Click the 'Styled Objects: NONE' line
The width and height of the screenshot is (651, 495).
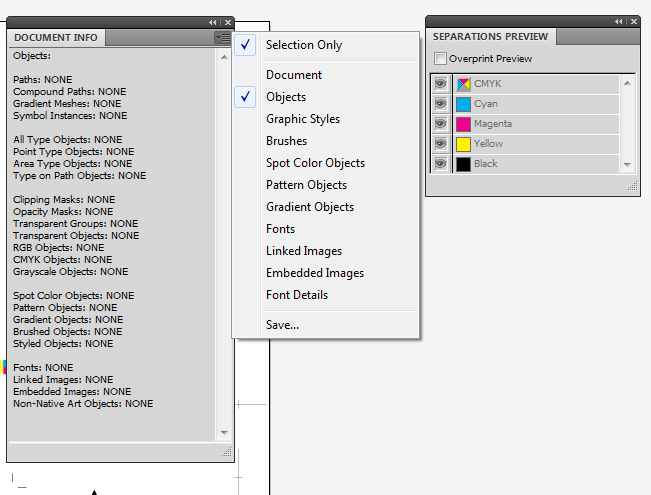[63, 343]
